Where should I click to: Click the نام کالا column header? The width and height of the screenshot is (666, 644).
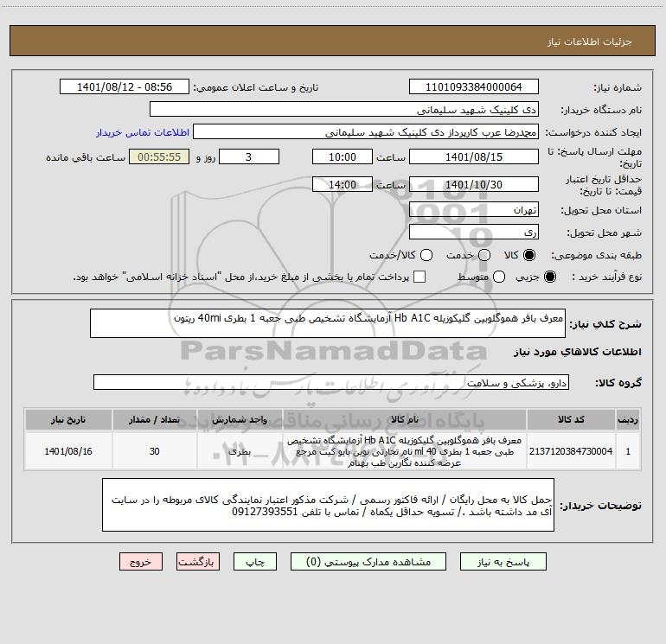pyautogui.click(x=405, y=419)
